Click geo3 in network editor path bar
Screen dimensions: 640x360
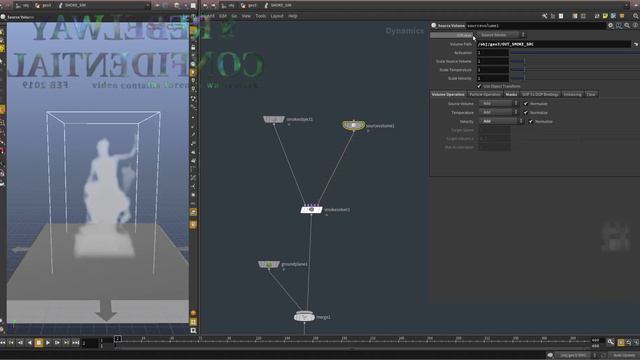pos(250,5)
